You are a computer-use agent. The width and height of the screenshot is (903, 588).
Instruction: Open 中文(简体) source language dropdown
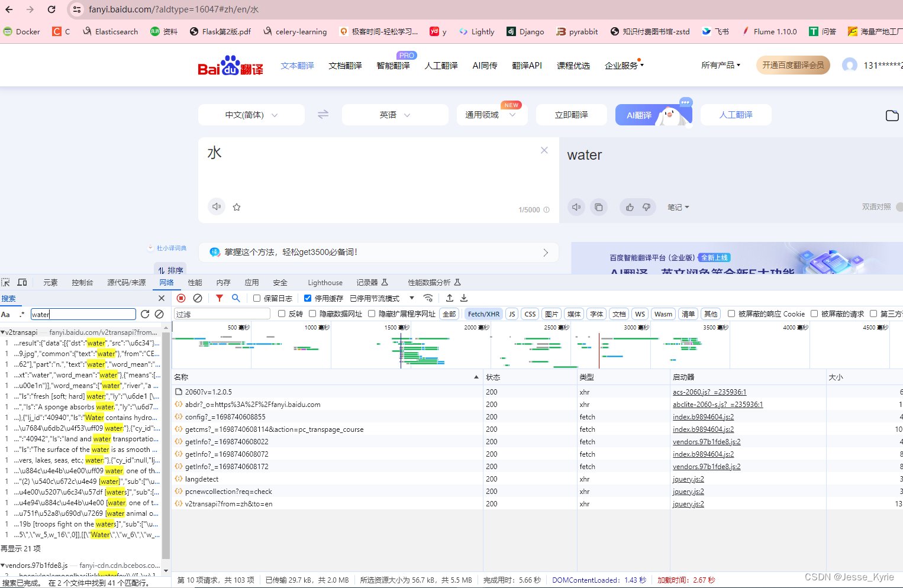[251, 115]
